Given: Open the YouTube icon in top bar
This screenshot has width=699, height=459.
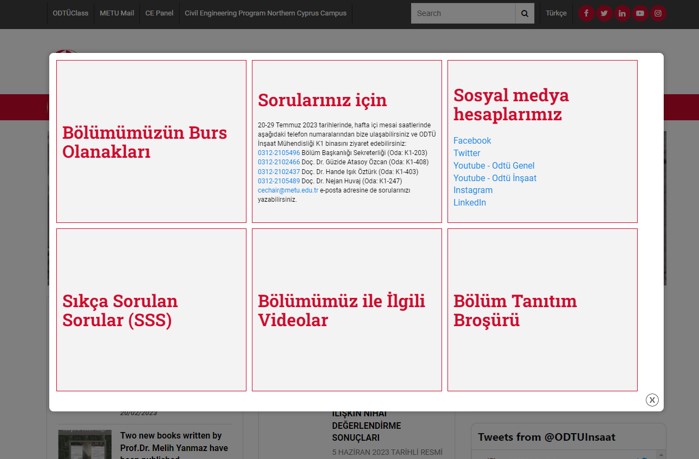Looking at the screenshot, I should [640, 13].
